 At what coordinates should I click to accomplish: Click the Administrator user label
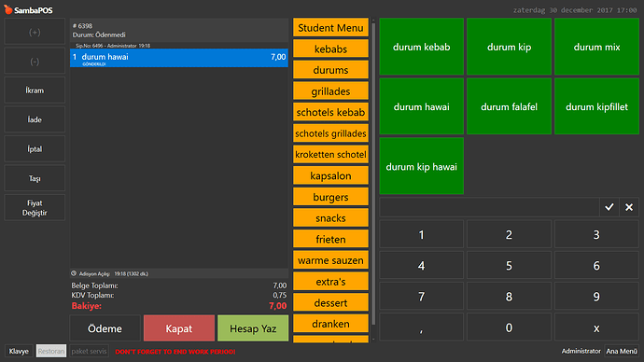(581, 351)
